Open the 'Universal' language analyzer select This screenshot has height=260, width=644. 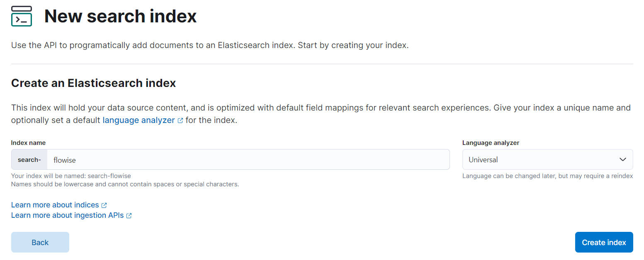tap(539, 159)
